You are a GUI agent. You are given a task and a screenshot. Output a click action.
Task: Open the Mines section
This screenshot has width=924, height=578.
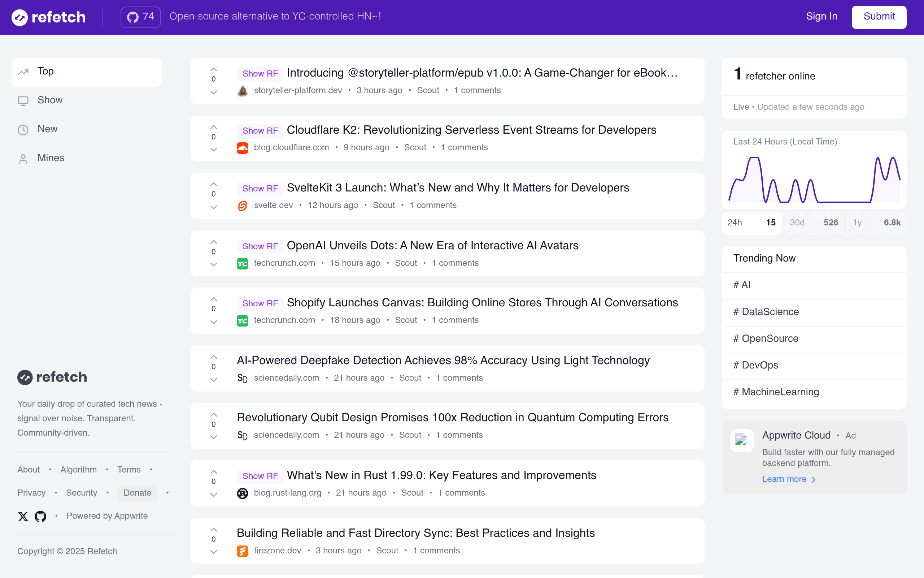pos(87,158)
